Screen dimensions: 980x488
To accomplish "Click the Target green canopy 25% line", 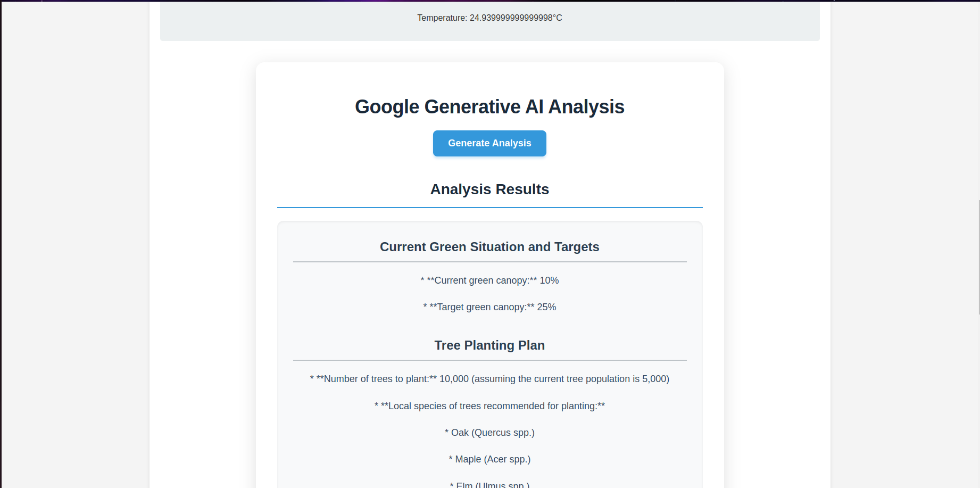I will (x=489, y=307).
